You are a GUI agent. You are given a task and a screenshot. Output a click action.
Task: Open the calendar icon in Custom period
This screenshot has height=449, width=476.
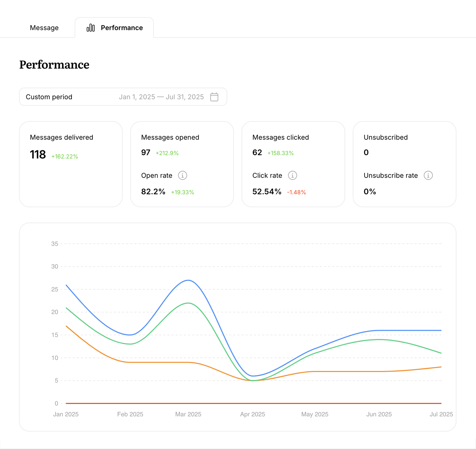click(x=214, y=97)
